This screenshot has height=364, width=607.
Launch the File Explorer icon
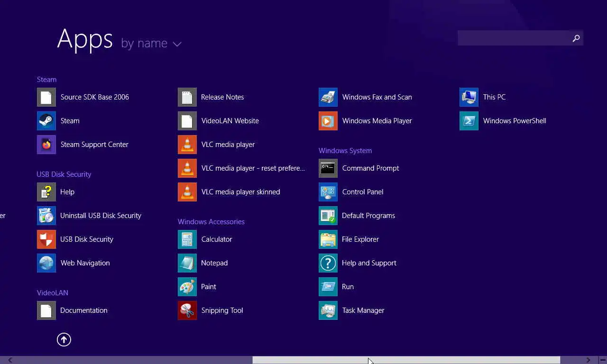(328, 239)
